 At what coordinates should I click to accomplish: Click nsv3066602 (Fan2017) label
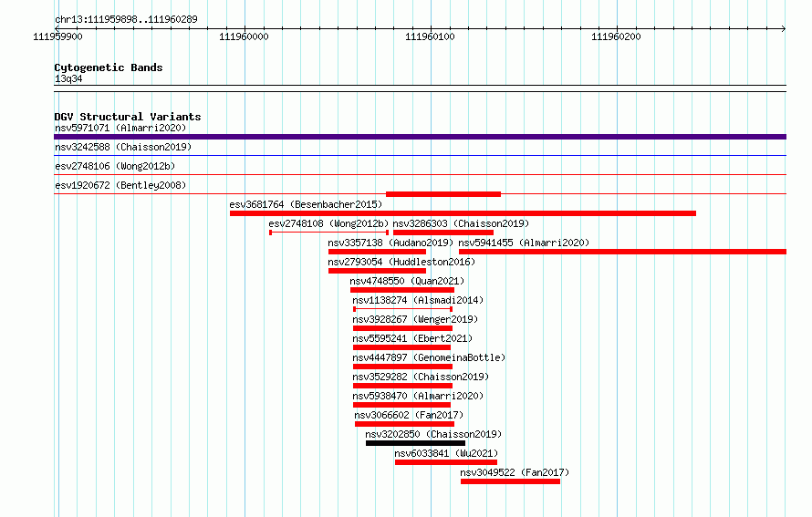point(409,415)
